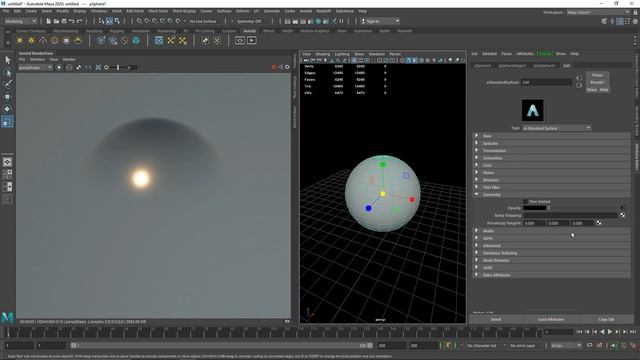This screenshot has height=360, width=640.
Task: Click the Snap to grids icon
Action: pos(139,21)
